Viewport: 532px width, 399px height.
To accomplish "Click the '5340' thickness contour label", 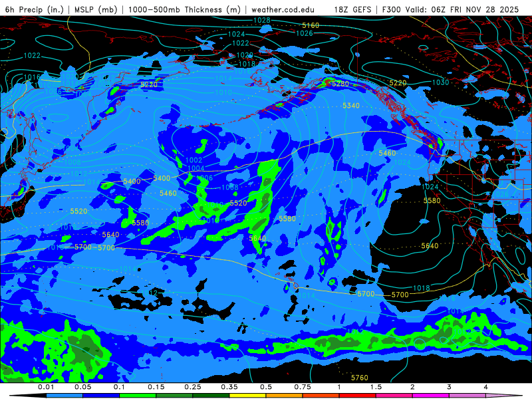I will (351, 106).
